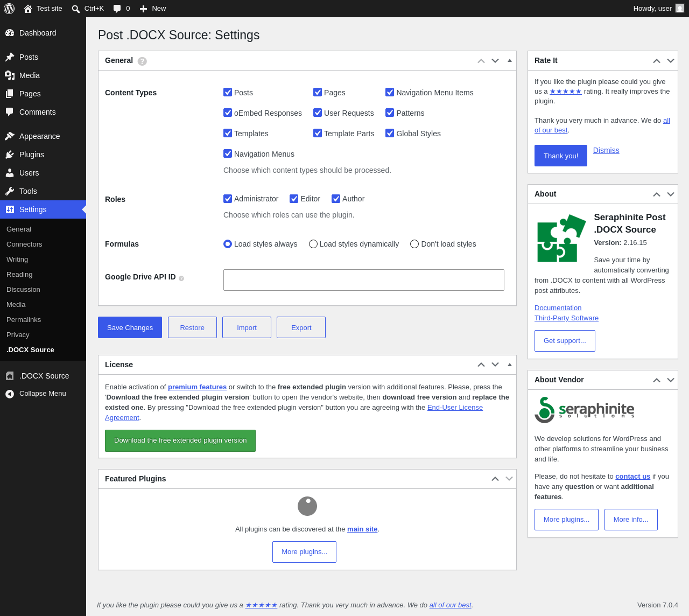Uncheck the Posts content type
The image size is (689, 616).
coord(228,92)
